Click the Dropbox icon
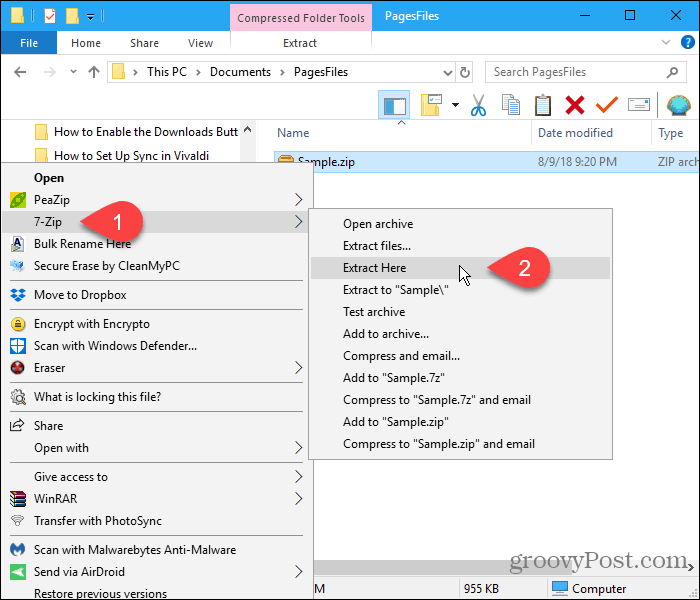This screenshot has width=700, height=600. pos(18,295)
